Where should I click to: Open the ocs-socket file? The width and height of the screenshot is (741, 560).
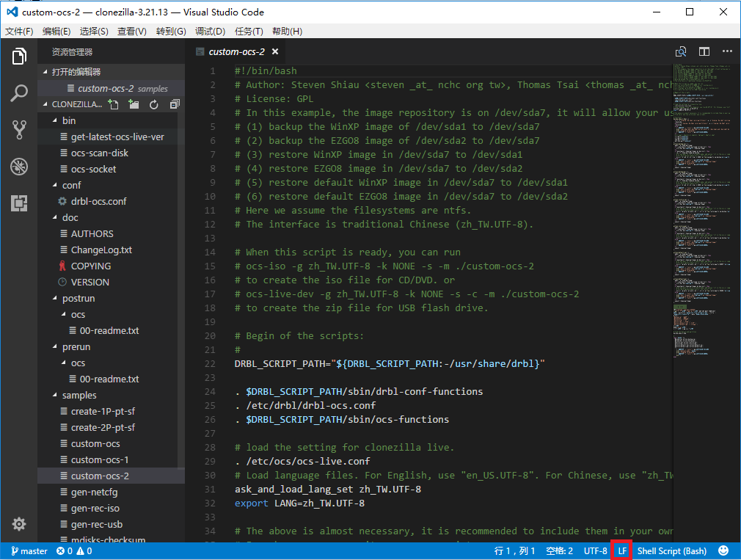tap(93, 170)
